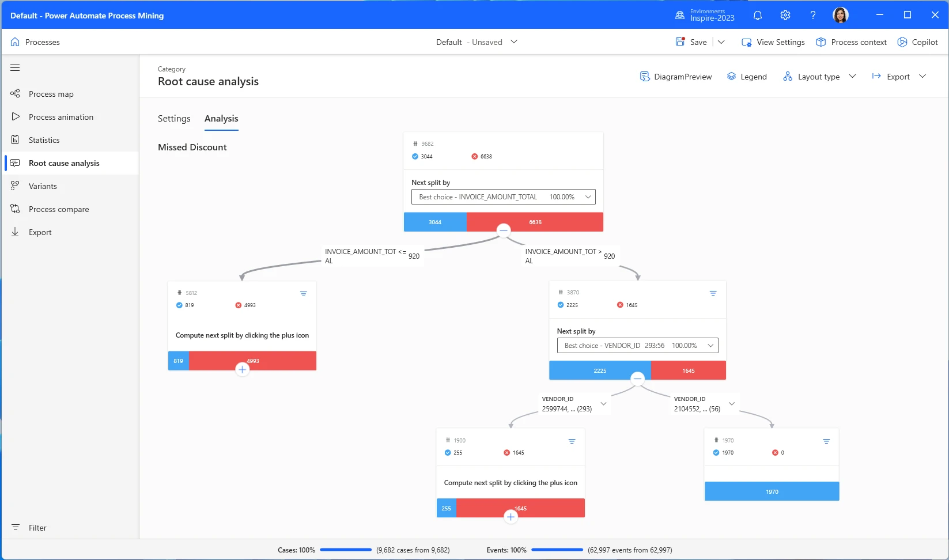Select Process animation in the sidebar
The height and width of the screenshot is (560, 949).
(61, 116)
